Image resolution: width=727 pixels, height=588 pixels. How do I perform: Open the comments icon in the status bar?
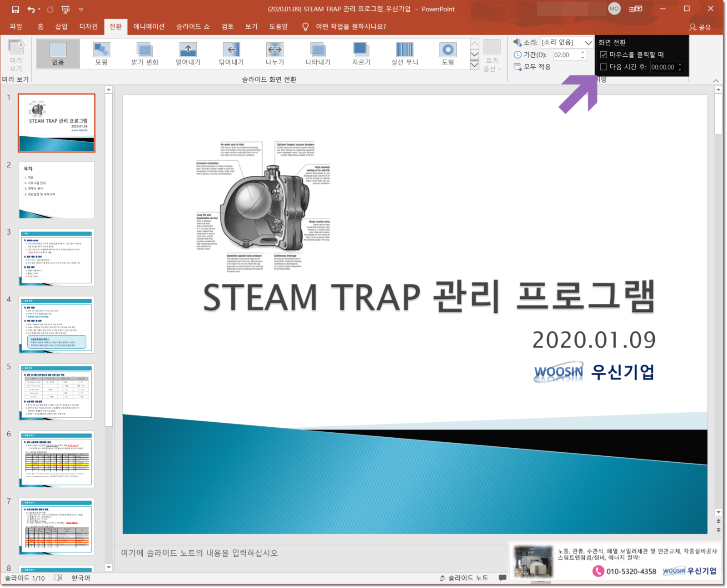[502, 578]
